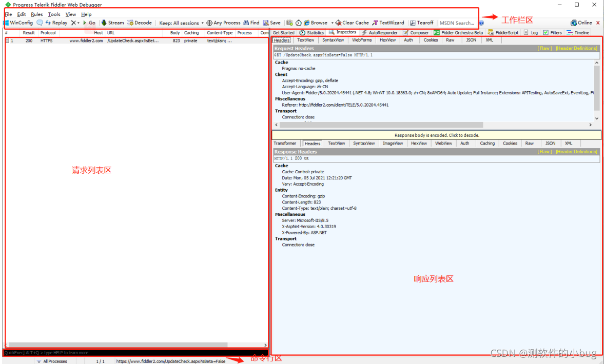Click the Online status indicator

581,23
